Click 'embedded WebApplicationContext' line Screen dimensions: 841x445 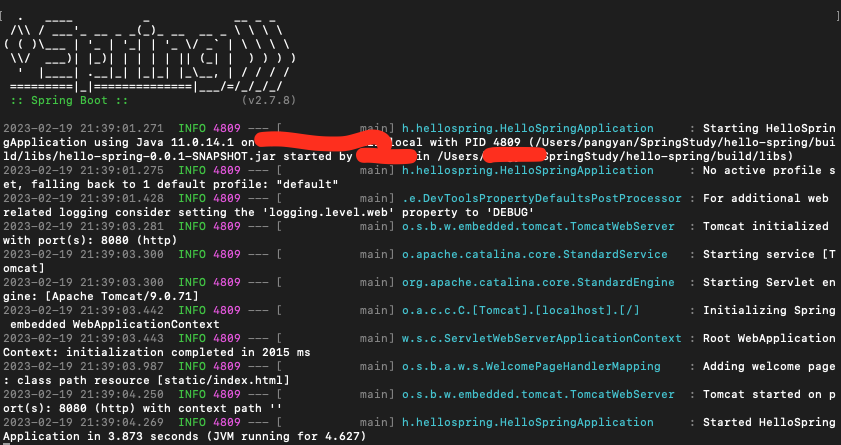(115, 324)
